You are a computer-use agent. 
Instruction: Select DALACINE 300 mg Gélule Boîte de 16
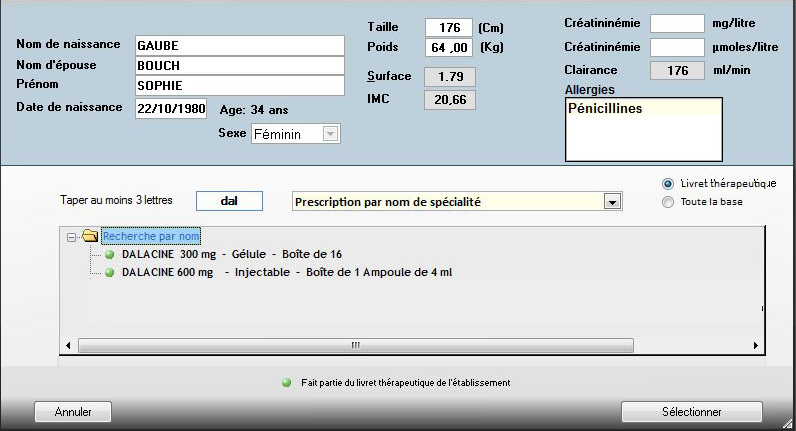point(231,254)
